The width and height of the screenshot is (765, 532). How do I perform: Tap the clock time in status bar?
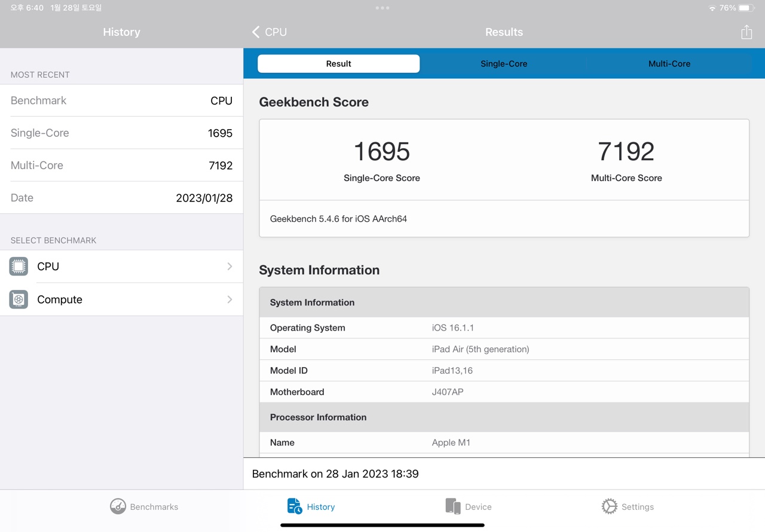coord(27,8)
